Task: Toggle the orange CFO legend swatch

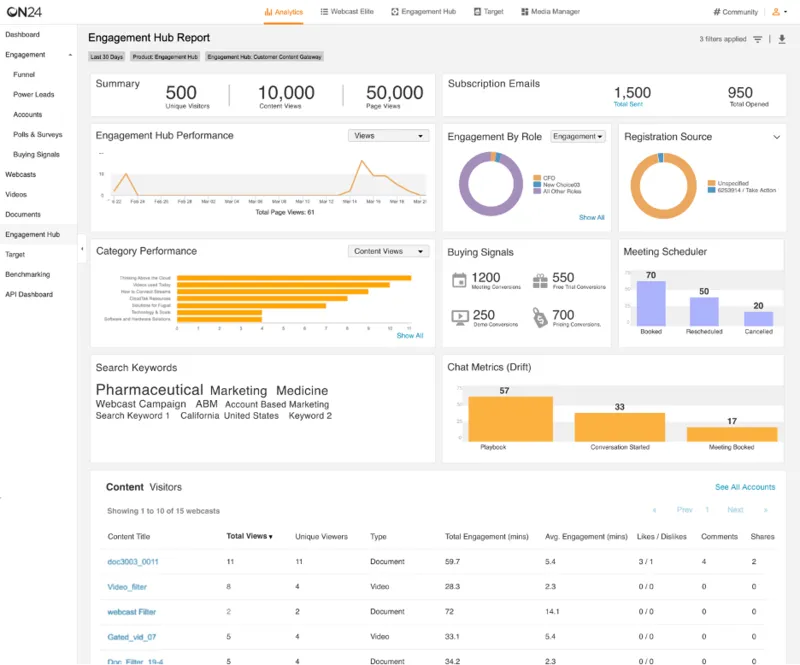Action: tap(537, 177)
